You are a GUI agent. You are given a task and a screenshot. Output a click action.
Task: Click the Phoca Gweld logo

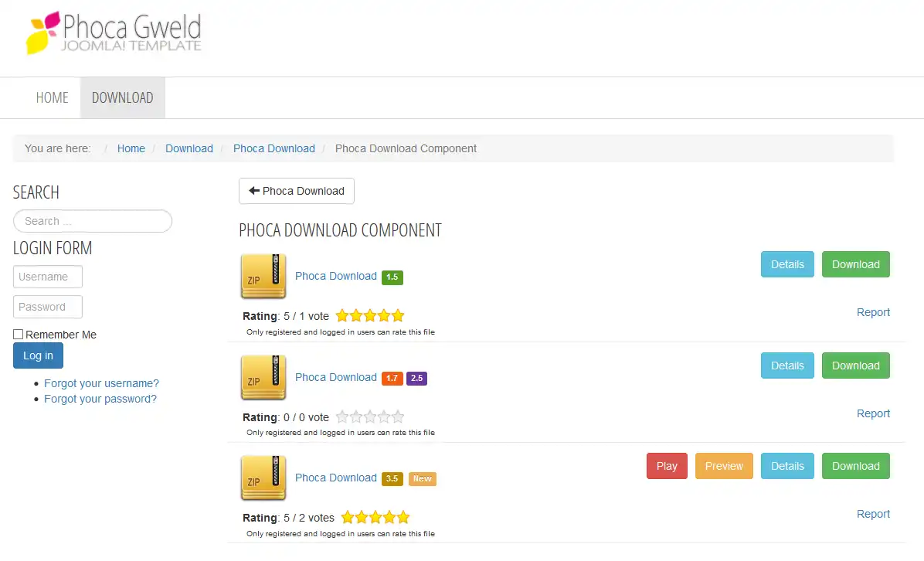click(x=114, y=33)
